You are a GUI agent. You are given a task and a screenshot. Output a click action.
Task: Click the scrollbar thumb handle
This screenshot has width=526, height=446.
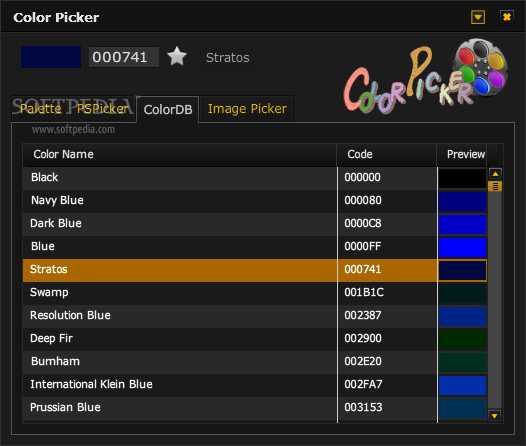[495, 186]
